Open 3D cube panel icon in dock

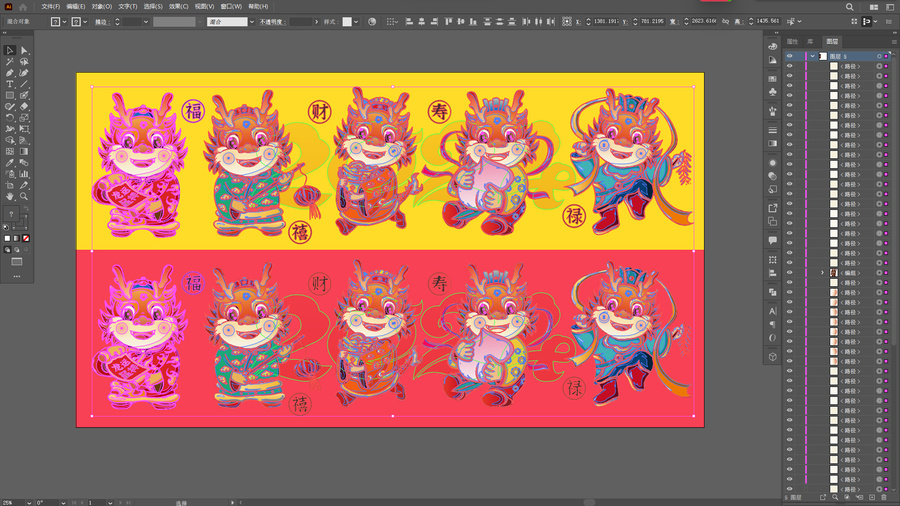tap(773, 356)
